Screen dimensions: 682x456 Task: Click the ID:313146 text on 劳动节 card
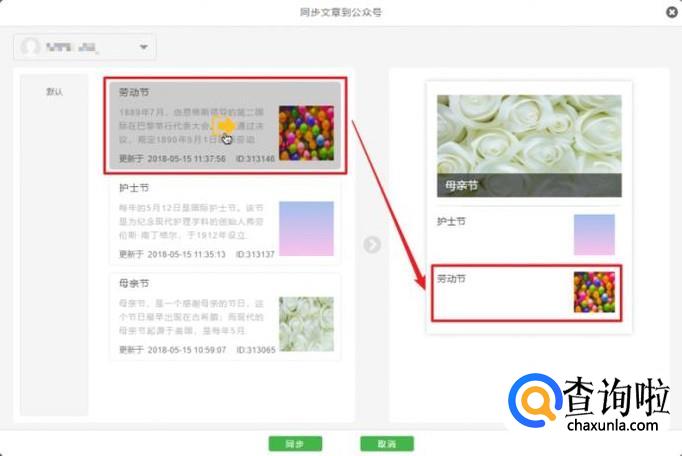255,158
